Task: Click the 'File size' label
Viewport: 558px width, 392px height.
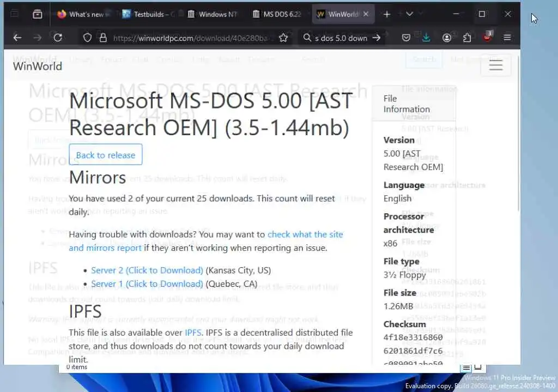Action: pos(399,293)
